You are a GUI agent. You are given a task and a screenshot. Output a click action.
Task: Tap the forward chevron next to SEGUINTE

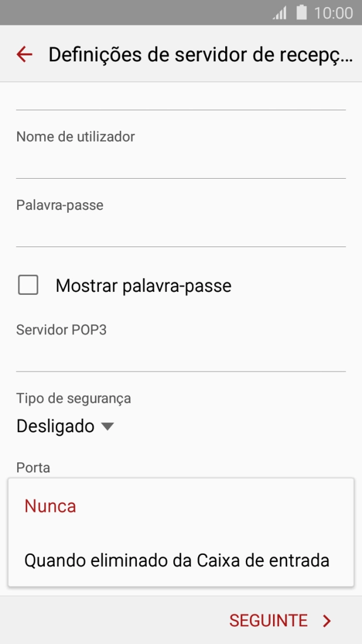[327, 620]
